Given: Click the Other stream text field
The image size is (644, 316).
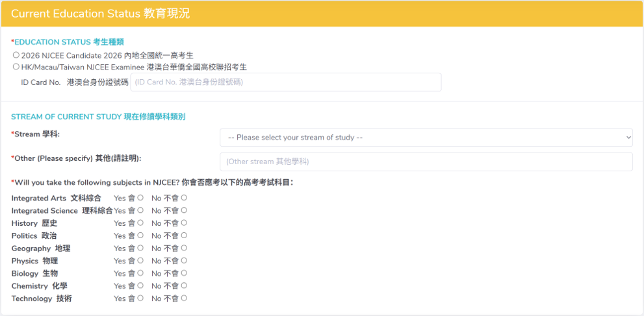Looking at the screenshot, I should pyautogui.click(x=426, y=162).
